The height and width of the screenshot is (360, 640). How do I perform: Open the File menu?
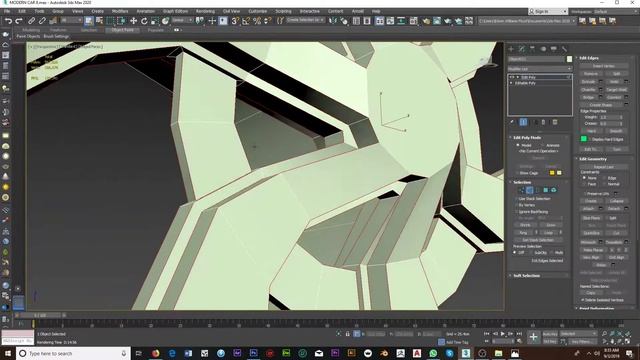pyautogui.click(x=7, y=11)
